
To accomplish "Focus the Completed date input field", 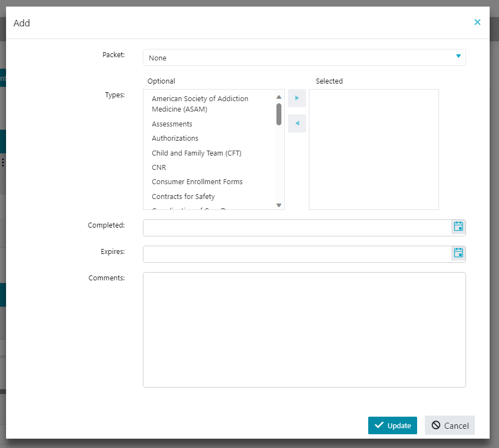I will tap(297, 228).
